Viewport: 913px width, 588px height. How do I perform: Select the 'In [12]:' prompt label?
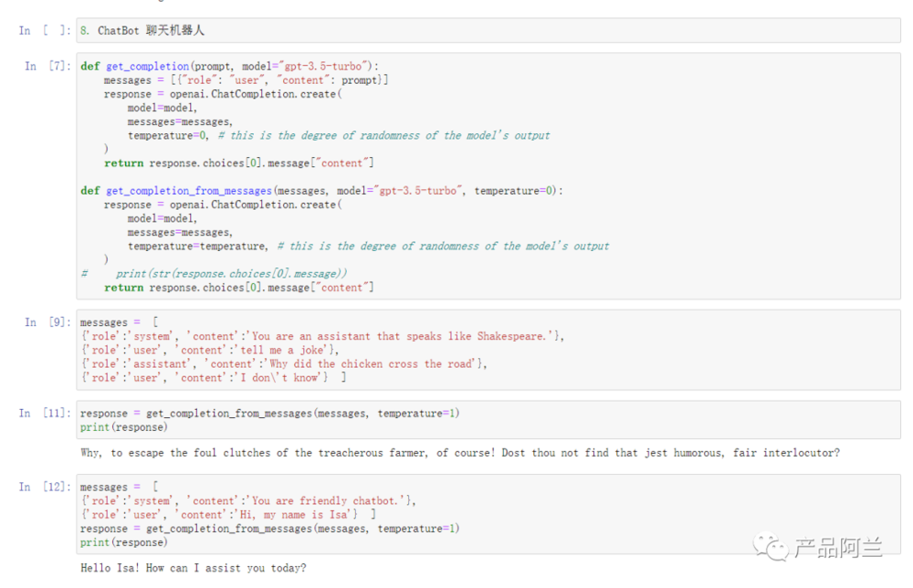pos(45,488)
